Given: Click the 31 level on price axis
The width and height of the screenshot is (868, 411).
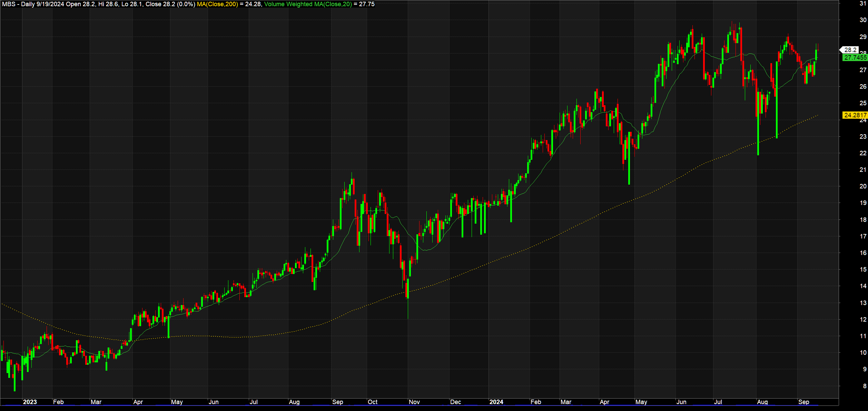Looking at the screenshot, I should coord(863,3).
